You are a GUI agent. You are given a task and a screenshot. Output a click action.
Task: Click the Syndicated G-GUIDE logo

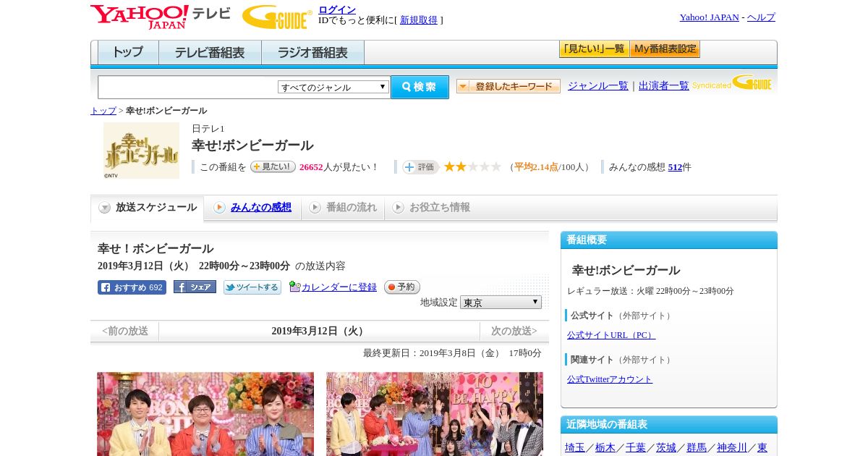[732, 83]
